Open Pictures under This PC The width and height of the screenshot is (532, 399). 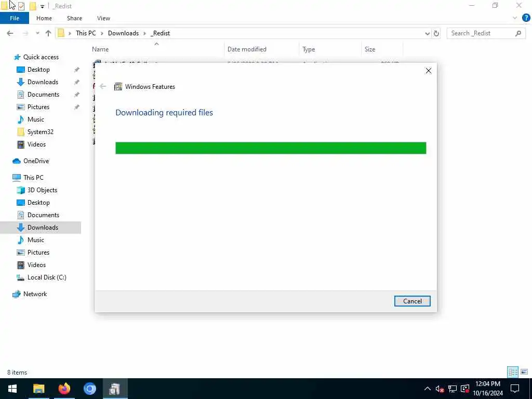point(38,252)
